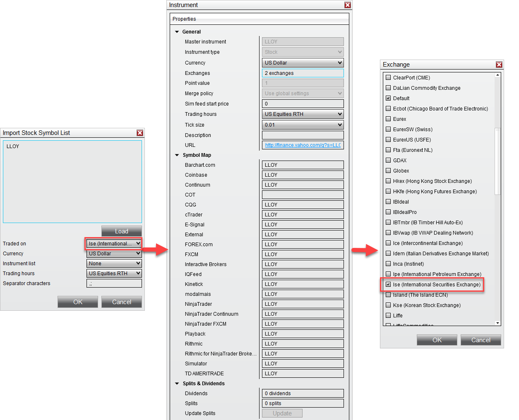Screen dimensions: 519x420
Task: Close the Instrument window
Action: click(x=348, y=5)
